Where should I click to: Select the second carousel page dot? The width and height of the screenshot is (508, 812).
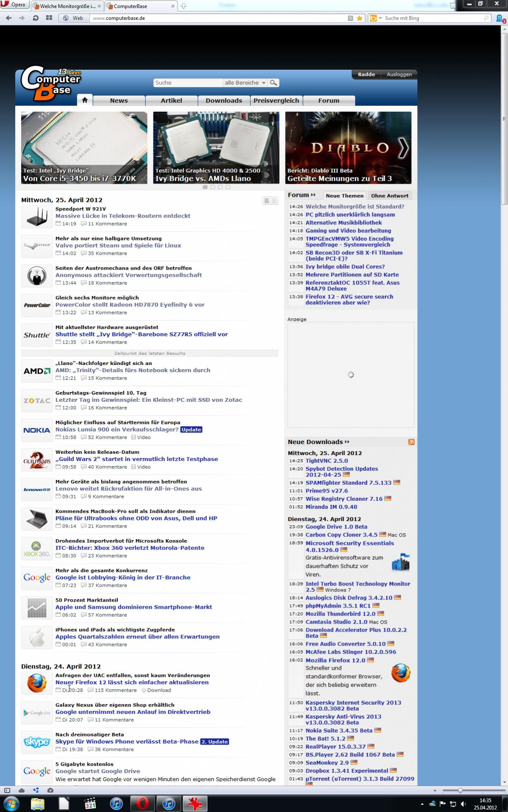pos(213,187)
